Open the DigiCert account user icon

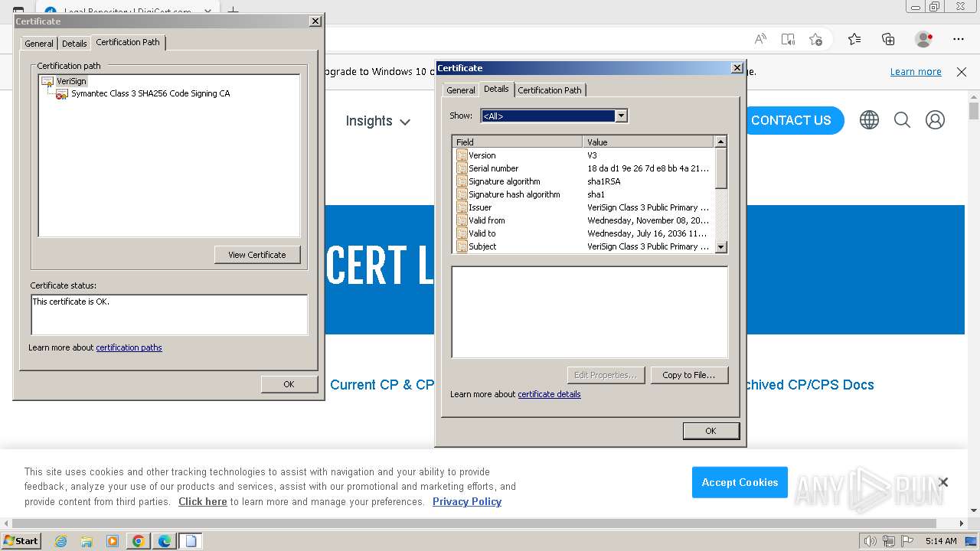(x=935, y=120)
